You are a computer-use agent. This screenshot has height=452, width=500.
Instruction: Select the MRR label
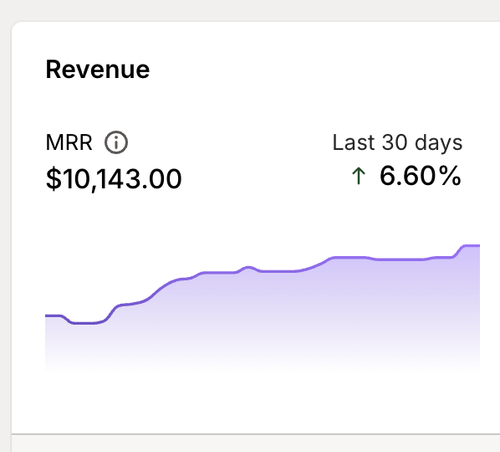pos(69,143)
